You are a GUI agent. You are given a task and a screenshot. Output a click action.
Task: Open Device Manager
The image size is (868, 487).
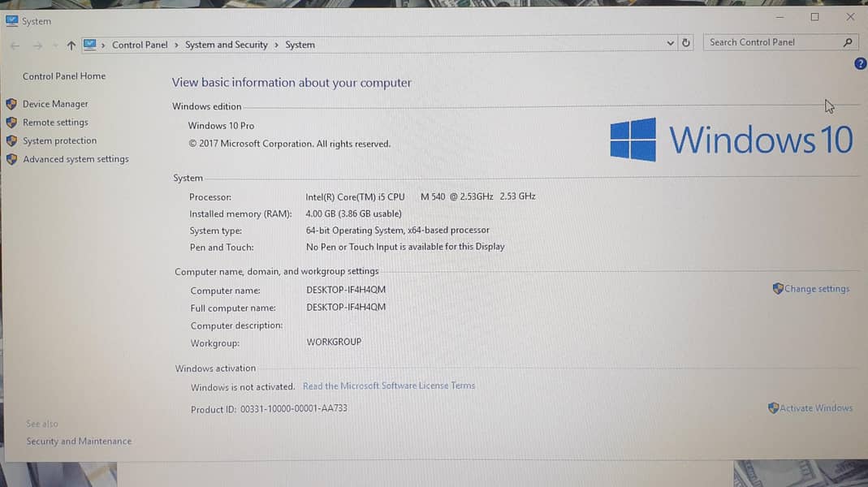55,104
